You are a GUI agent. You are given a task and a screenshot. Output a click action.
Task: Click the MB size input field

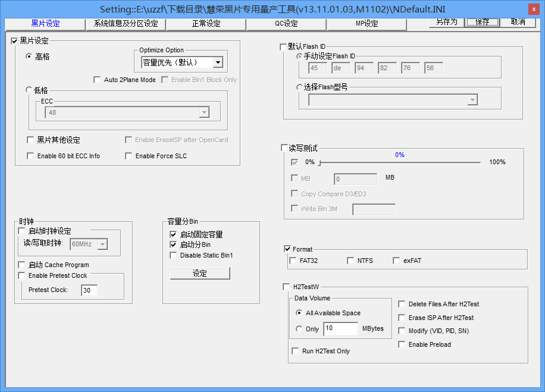click(x=355, y=179)
